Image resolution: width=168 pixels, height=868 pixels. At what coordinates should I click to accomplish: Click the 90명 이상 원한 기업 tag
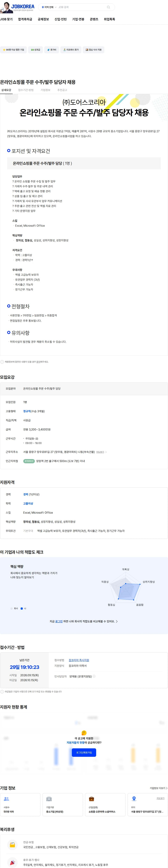pyautogui.click(x=13, y=50)
